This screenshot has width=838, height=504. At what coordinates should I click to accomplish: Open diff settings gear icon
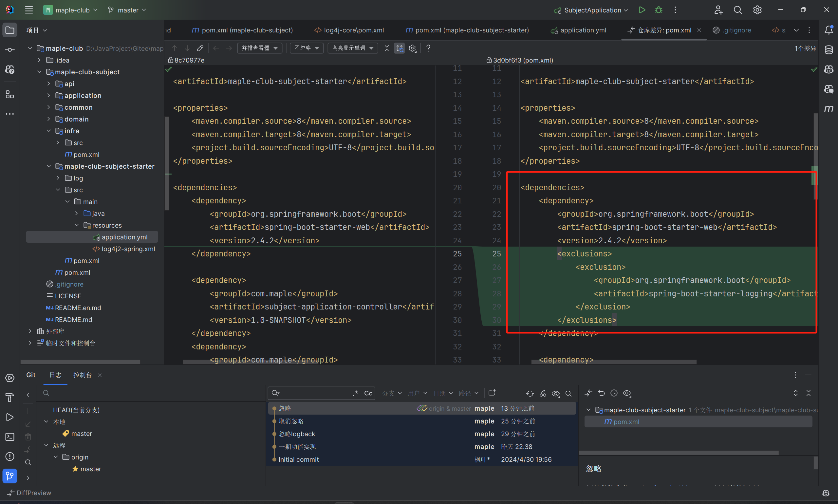[x=413, y=48]
